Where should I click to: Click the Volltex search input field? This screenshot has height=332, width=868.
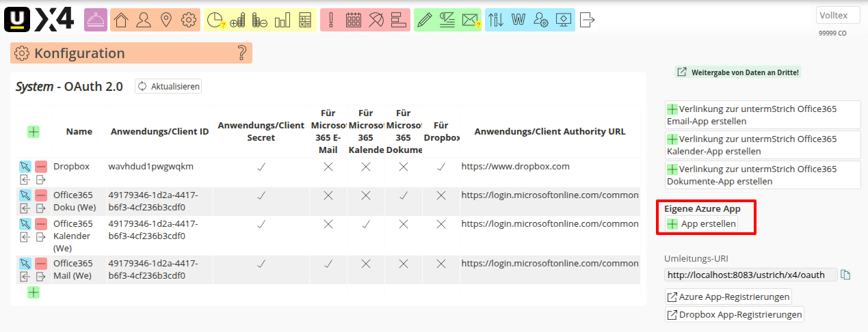click(x=837, y=16)
